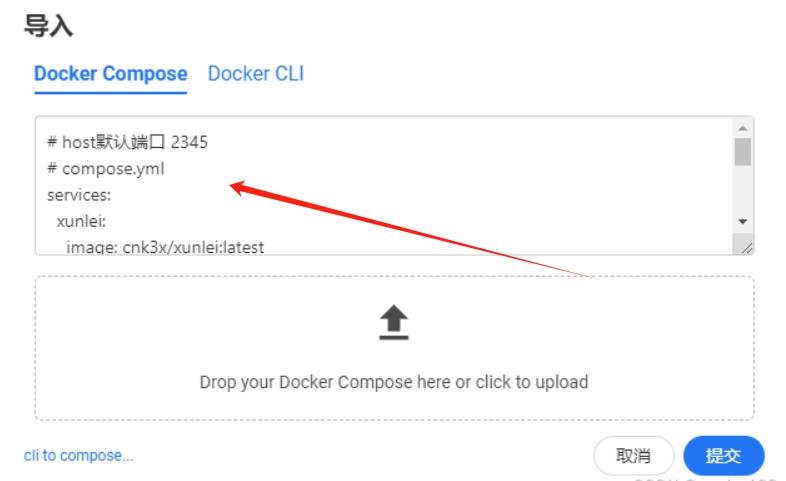
Task: Submit with the 提交 button
Action: [723, 456]
